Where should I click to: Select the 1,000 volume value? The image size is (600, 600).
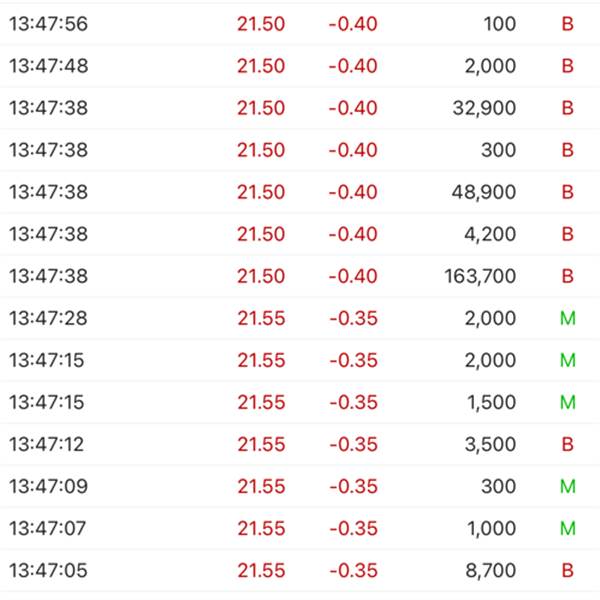tap(491, 528)
